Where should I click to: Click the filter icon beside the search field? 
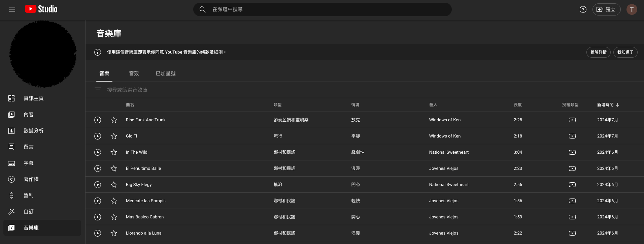click(98, 90)
